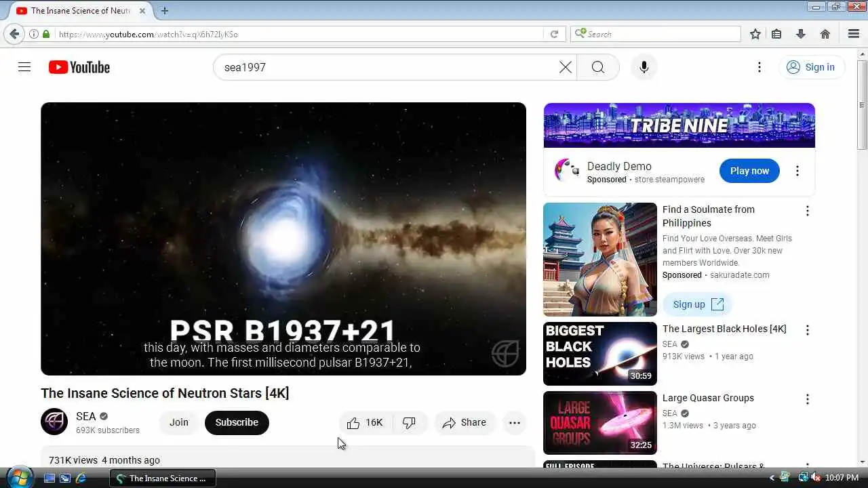868x488 pixels.
Task: Launch Internet Explorer from quick launch
Action: coord(81,478)
